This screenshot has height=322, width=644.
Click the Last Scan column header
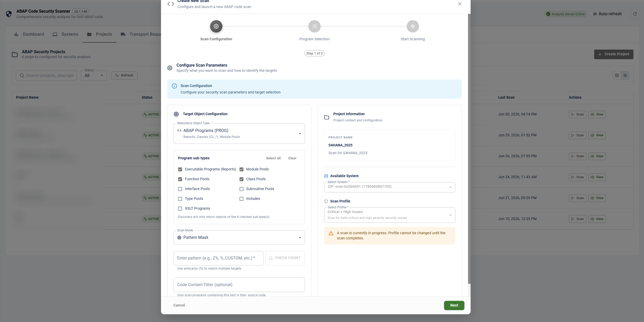[506, 98]
